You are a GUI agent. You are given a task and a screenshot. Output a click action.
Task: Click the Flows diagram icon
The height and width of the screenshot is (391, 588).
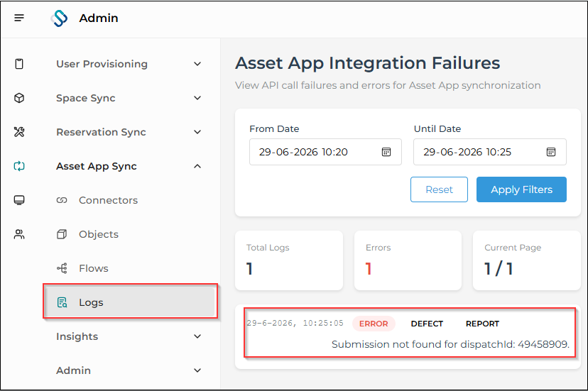pyautogui.click(x=62, y=268)
